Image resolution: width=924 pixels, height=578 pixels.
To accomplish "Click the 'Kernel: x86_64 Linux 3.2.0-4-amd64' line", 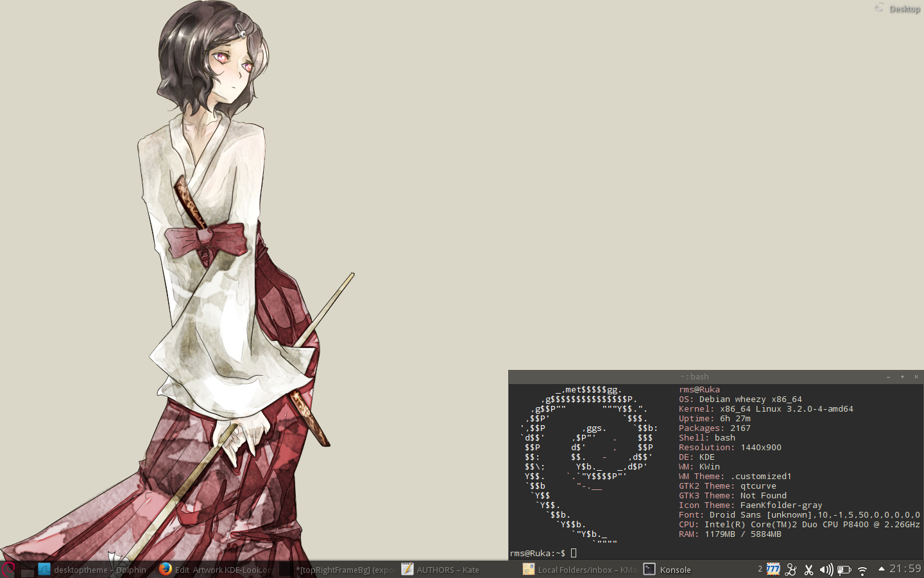I will click(766, 409).
